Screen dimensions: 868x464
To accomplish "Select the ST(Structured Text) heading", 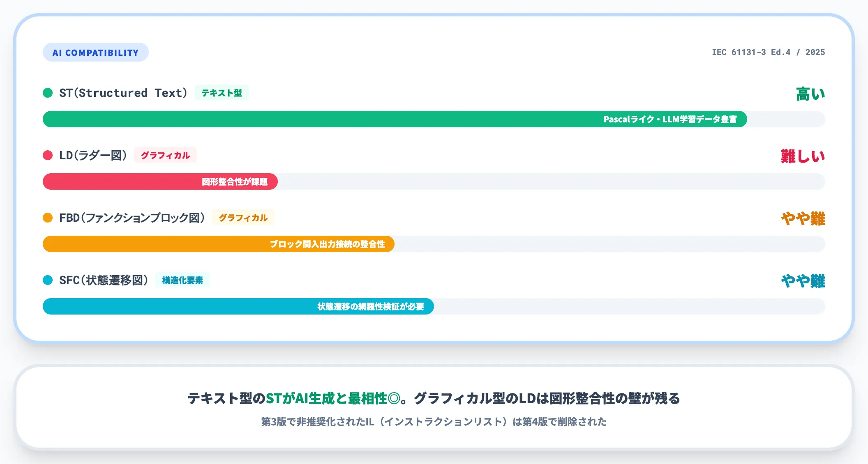I will pyautogui.click(x=123, y=93).
